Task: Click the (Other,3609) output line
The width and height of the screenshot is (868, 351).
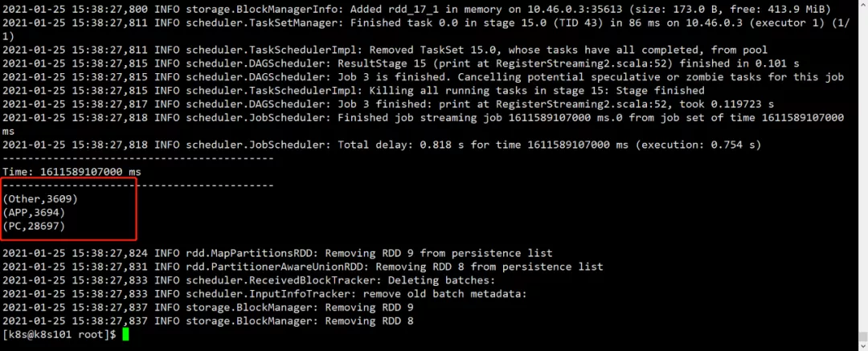Action: coord(40,198)
